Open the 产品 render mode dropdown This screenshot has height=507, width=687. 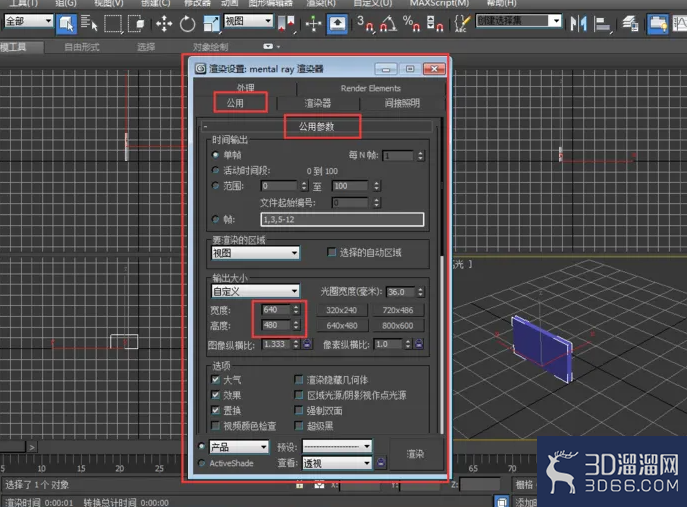click(x=239, y=447)
